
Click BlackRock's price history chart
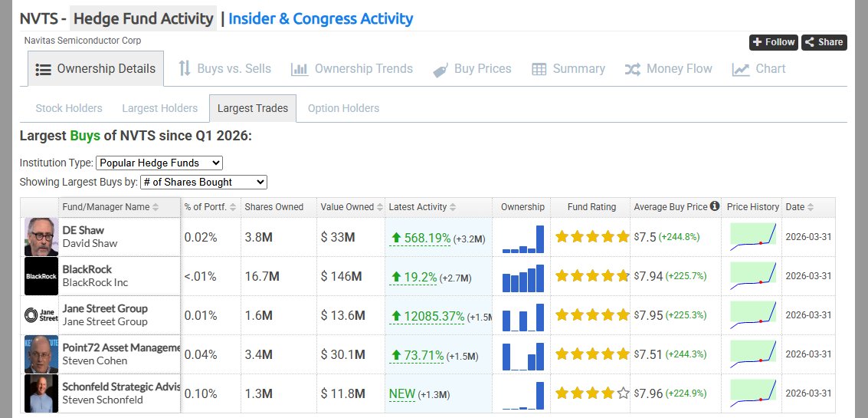click(x=753, y=276)
